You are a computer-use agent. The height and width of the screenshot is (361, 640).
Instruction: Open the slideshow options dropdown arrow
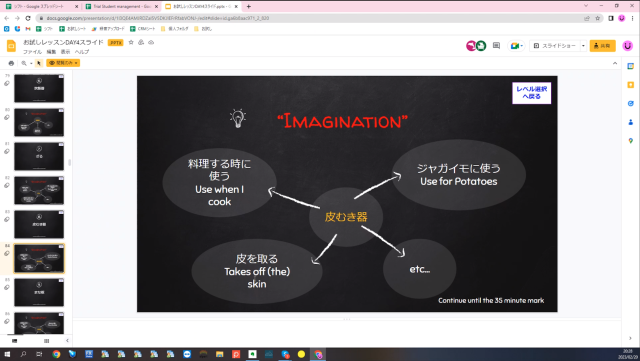point(583,46)
